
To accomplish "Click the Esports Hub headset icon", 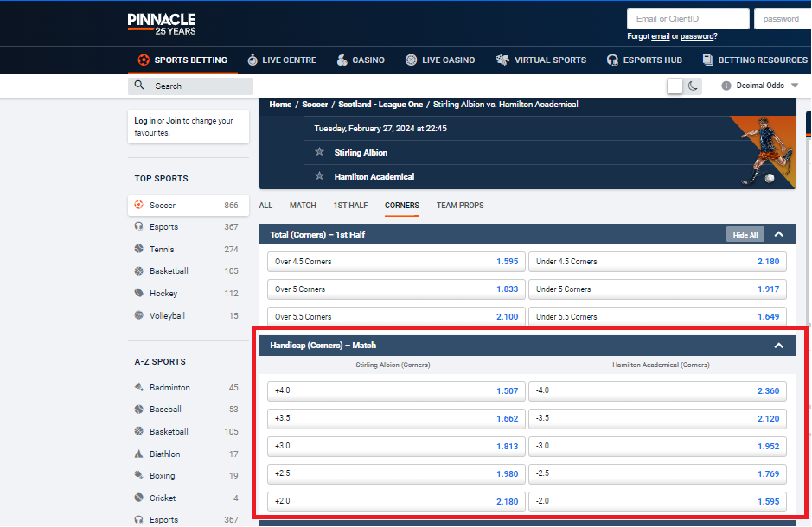I will point(612,60).
